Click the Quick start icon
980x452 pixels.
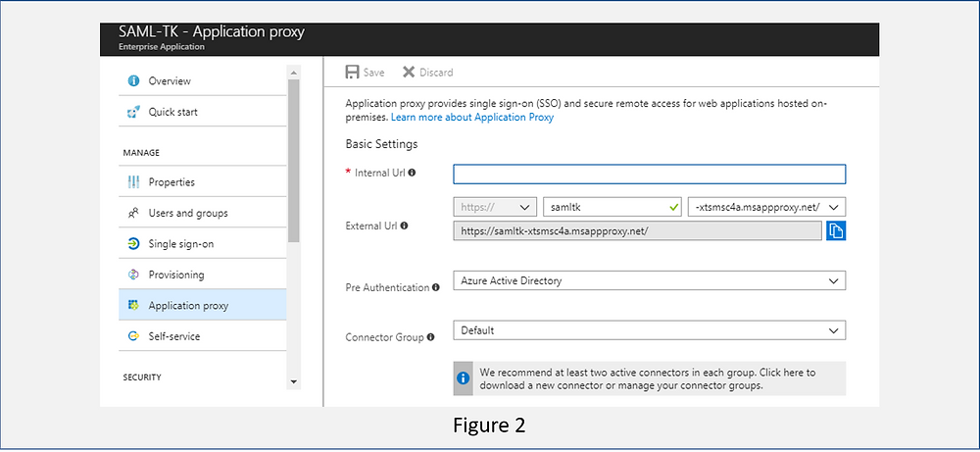[x=132, y=112]
